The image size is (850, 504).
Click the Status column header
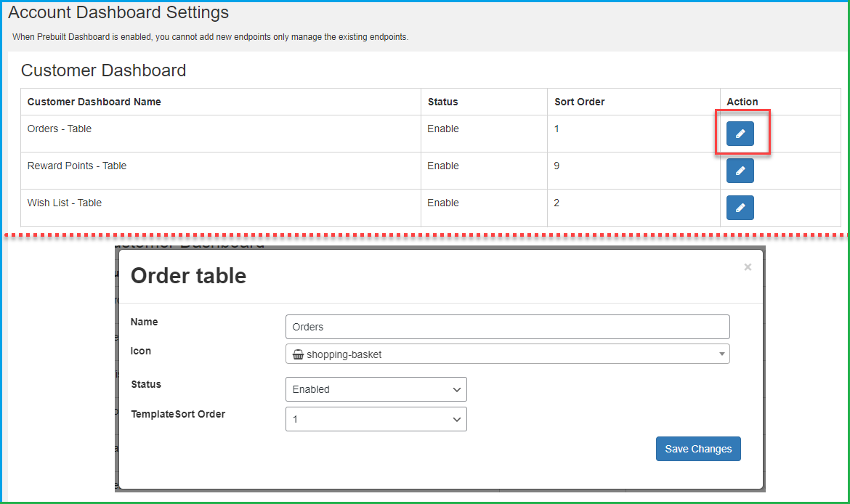point(442,102)
